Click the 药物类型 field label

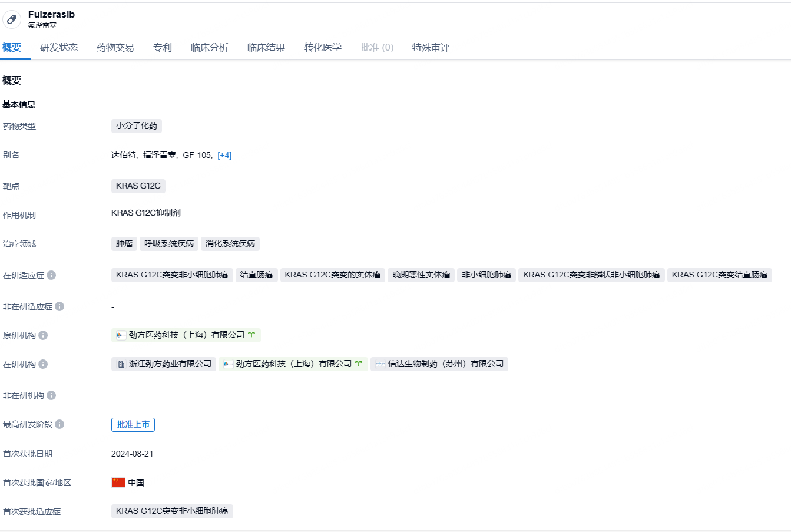(x=19, y=126)
